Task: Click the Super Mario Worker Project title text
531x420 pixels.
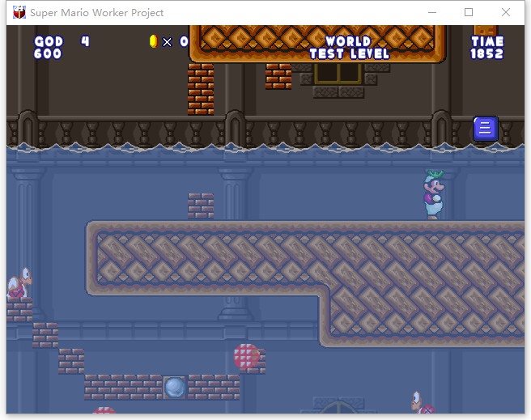Action: pyautogui.click(x=97, y=12)
